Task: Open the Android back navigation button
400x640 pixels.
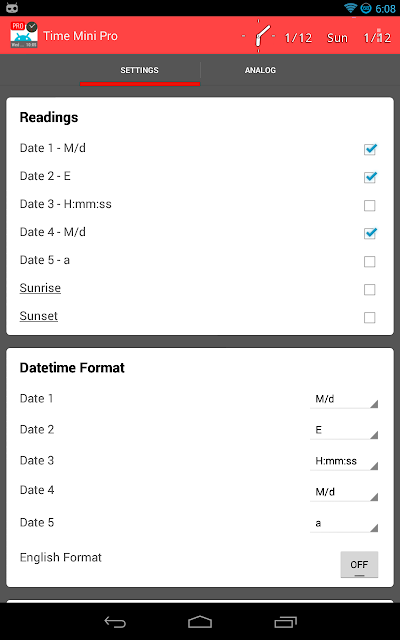Action: tap(115, 622)
